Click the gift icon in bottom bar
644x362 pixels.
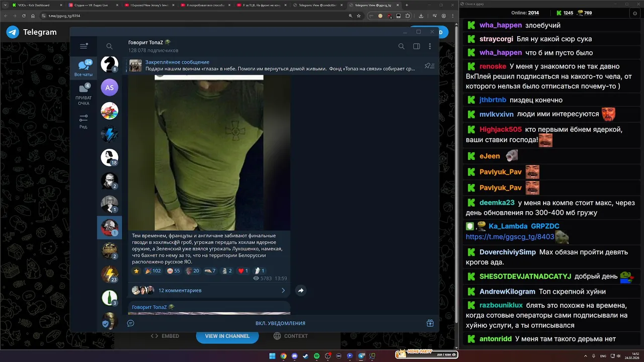tap(430, 323)
